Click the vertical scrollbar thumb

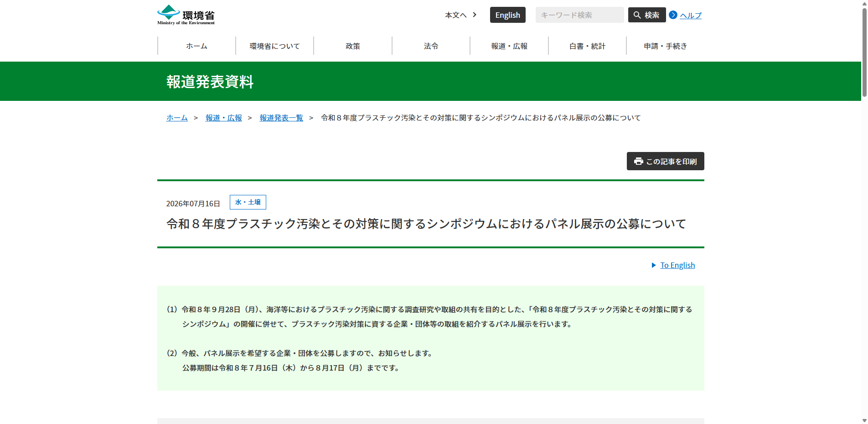(x=864, y=52)
